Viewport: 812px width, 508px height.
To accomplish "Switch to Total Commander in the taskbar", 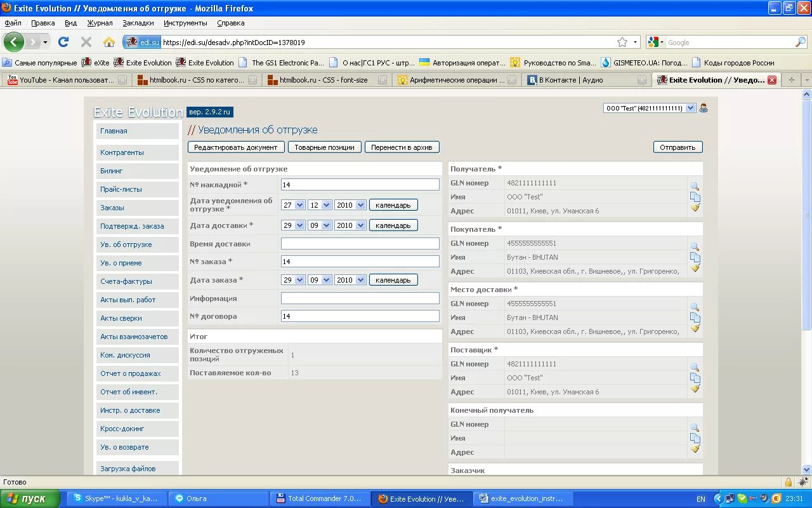I will click(320, 498).
